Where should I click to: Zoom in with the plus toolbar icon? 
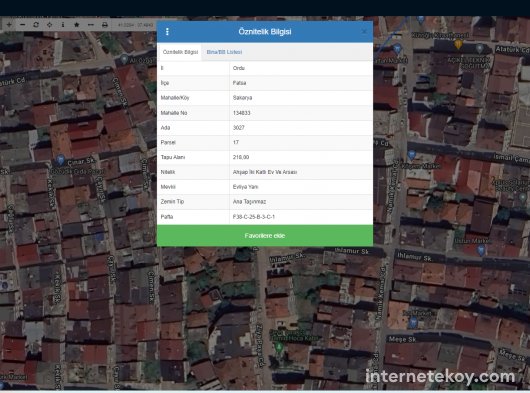pyautogui.click(x=9, y=25)
